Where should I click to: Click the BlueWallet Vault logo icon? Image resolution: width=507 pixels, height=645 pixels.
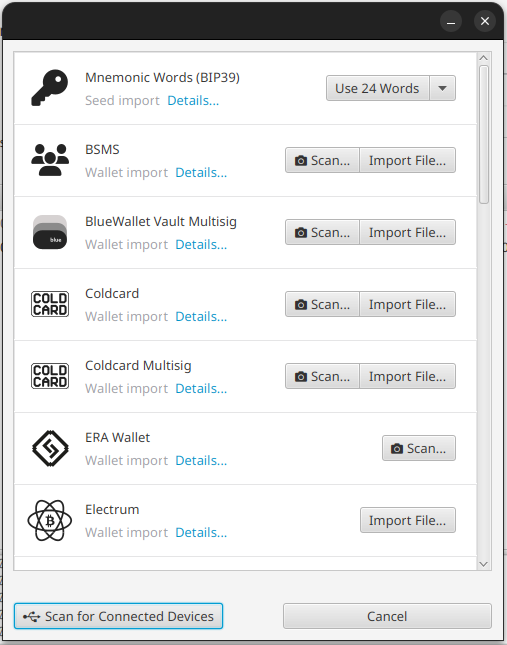tap(50, 232)
